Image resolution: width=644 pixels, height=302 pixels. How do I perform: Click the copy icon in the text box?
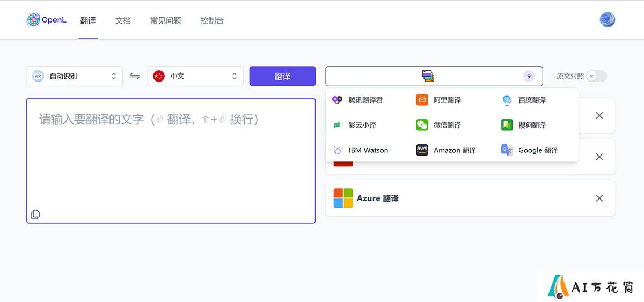[x=35, y=215]
